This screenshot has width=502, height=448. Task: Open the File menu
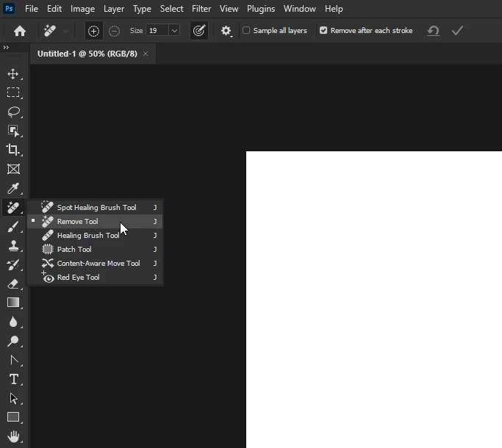(32, 9)
